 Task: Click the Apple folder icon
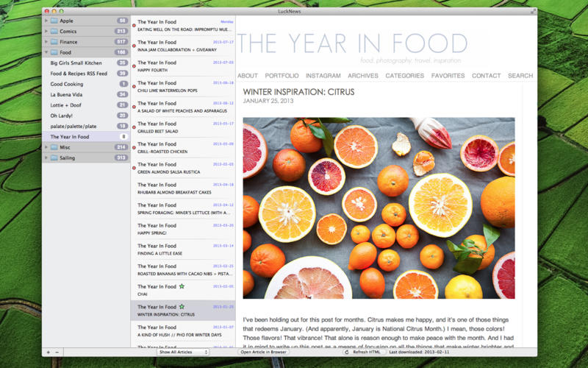(x=54, y=21)
